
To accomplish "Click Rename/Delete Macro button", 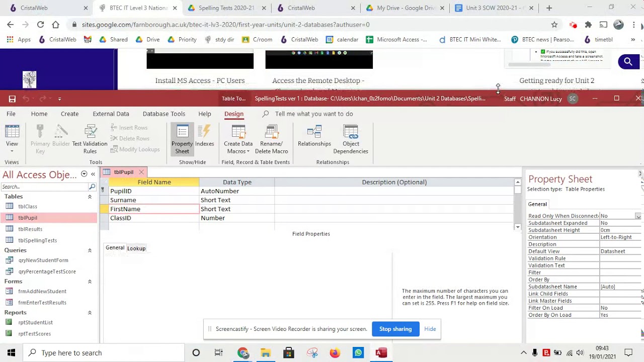I will (x=271, y=139).
